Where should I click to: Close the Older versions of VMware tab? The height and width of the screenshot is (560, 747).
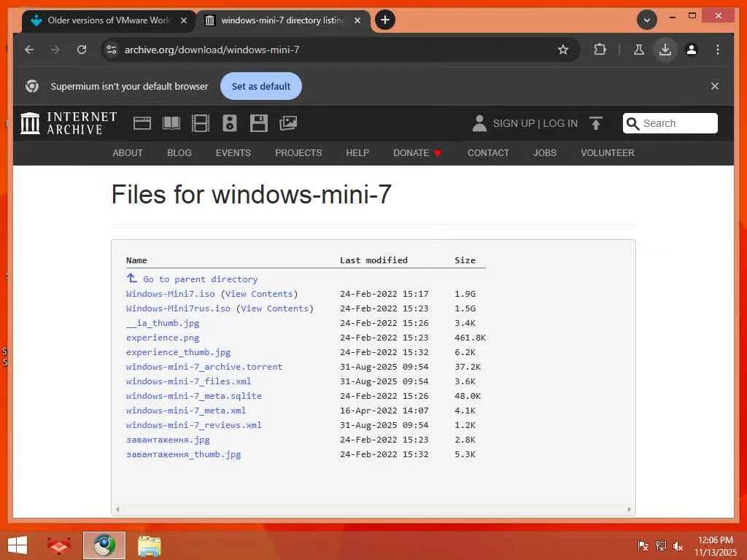(x=183, y=20)
